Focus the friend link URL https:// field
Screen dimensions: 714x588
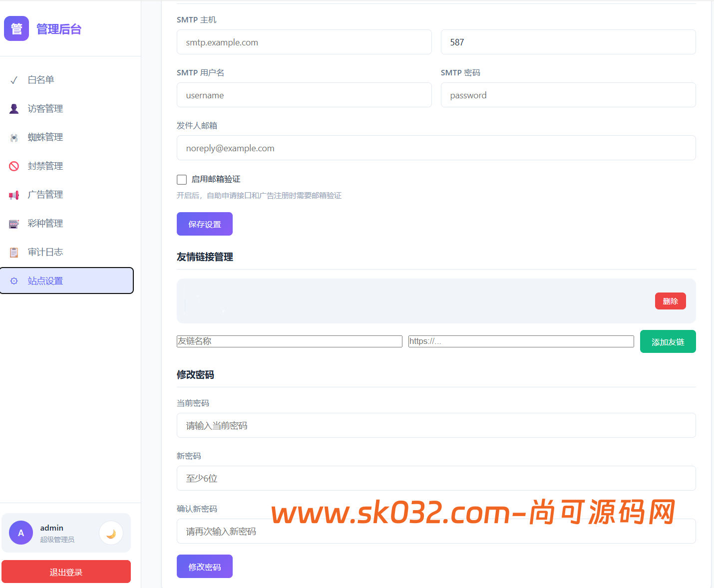[x=521, y=341]
